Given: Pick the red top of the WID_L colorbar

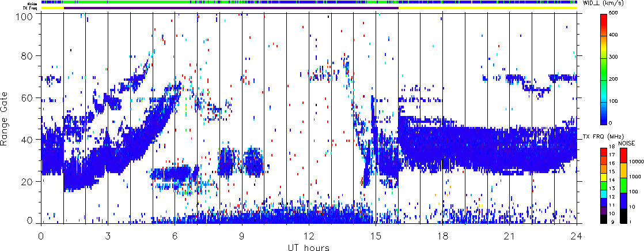Looking at the screenshot, I should [605, 16].
